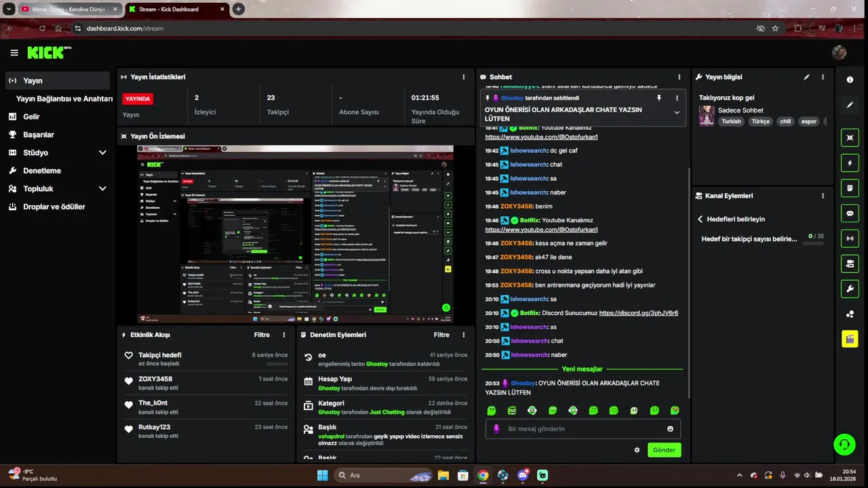Toggle the chat bubble widget icon
The width and height of the screenshot is (868, 488).
pyautogui.click(x=850, y=213)
